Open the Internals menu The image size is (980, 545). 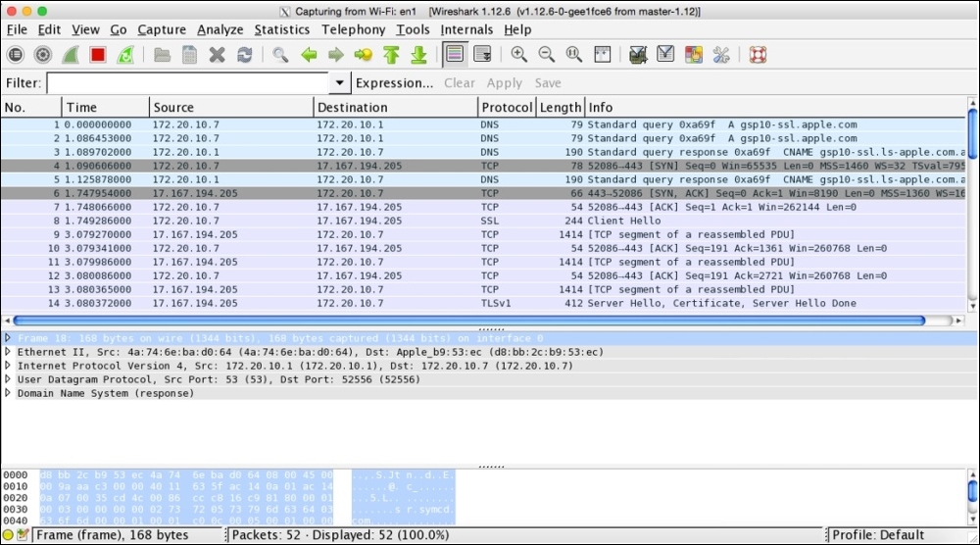(x=466, y=29)
